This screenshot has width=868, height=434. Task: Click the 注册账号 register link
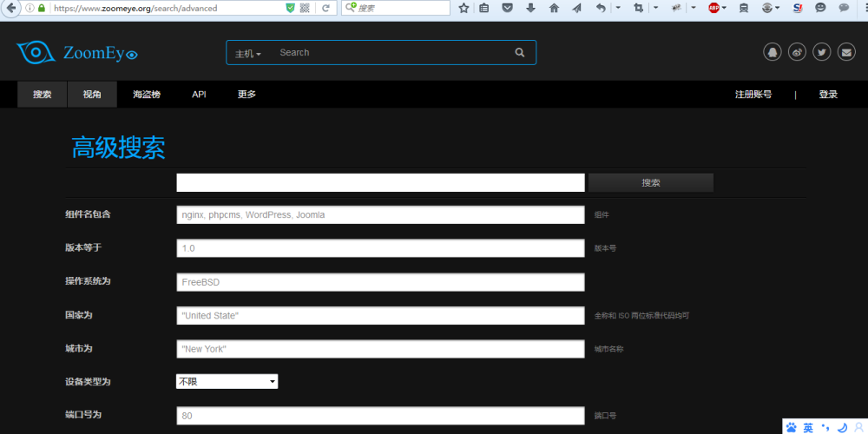coord(753,94)
